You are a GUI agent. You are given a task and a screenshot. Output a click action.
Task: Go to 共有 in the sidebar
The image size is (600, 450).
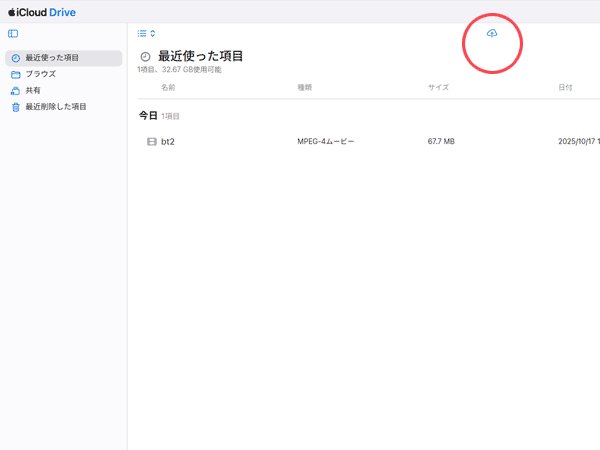click(33, 90)
